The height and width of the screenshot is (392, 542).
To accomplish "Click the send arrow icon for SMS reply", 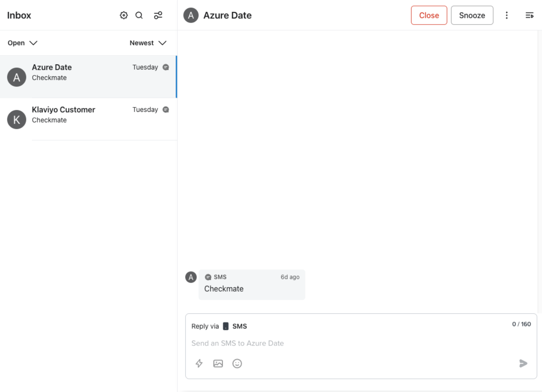I will pos(524,363).
